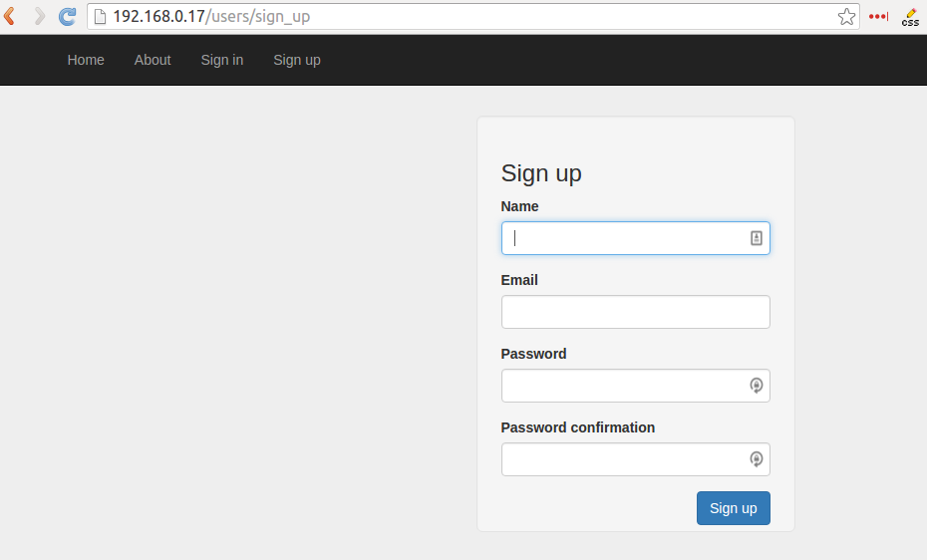Open the red dots extension icon

pyautogui.click(x=878, y=17)
